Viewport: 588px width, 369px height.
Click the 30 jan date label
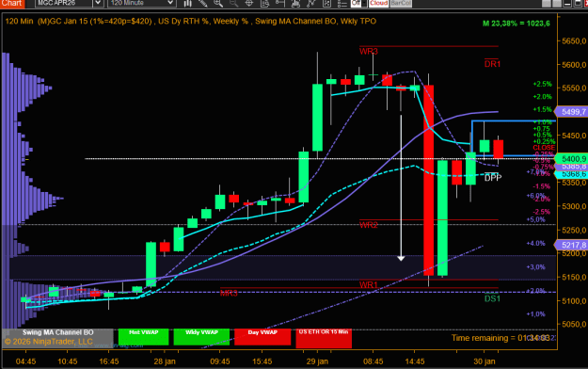[x=485, y=361]
